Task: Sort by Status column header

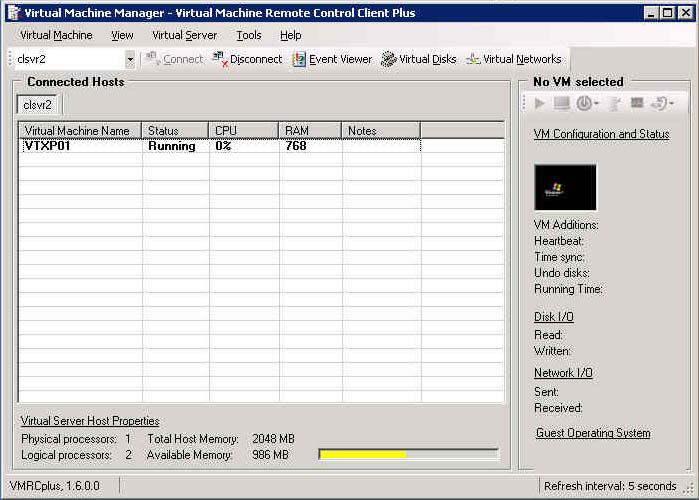Action: coord(175,131)
